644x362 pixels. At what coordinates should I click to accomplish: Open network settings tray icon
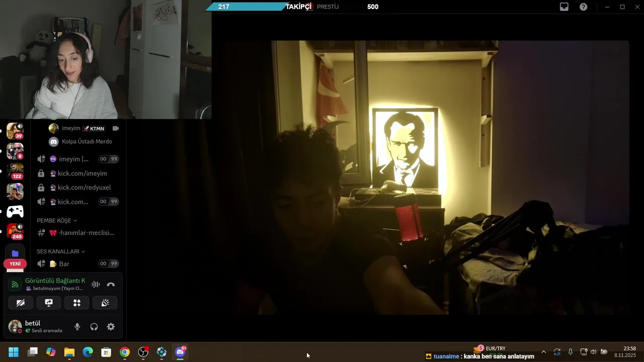(x=584, y=352)
